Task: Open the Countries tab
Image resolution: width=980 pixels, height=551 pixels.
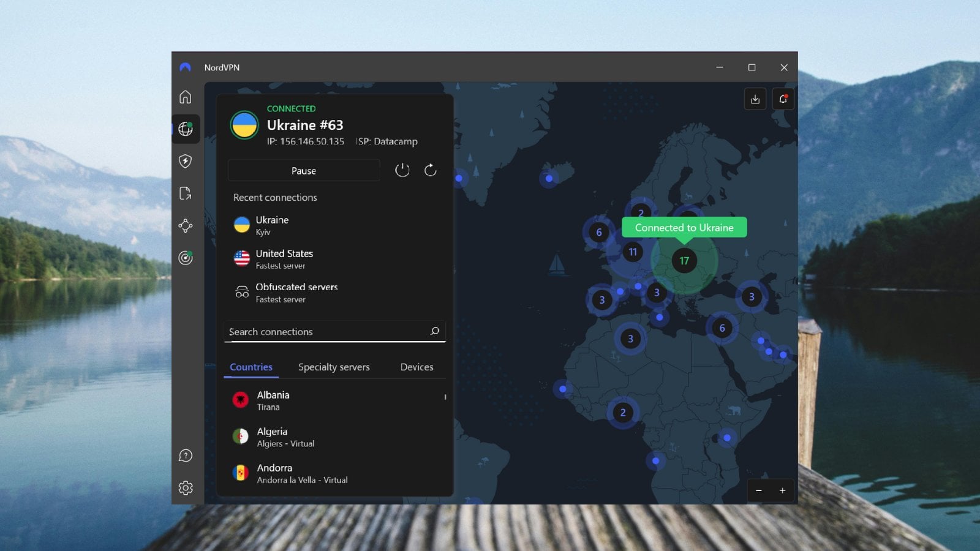Action: point(251,367)
